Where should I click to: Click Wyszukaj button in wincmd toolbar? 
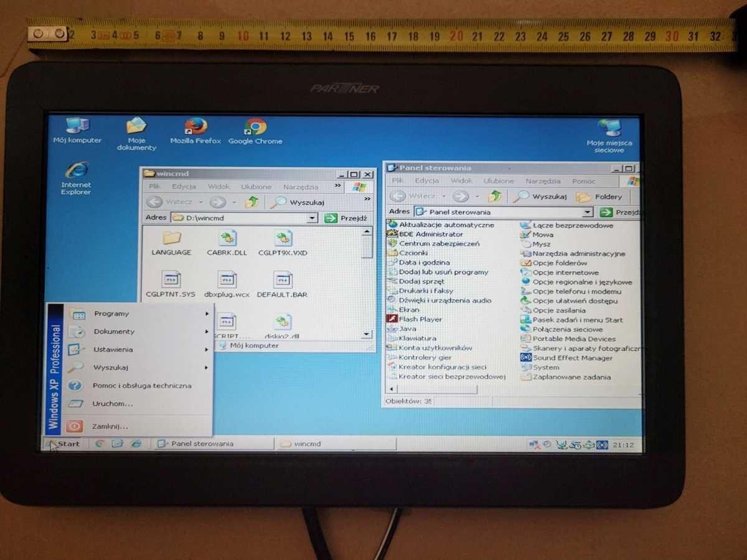[298, 202]
